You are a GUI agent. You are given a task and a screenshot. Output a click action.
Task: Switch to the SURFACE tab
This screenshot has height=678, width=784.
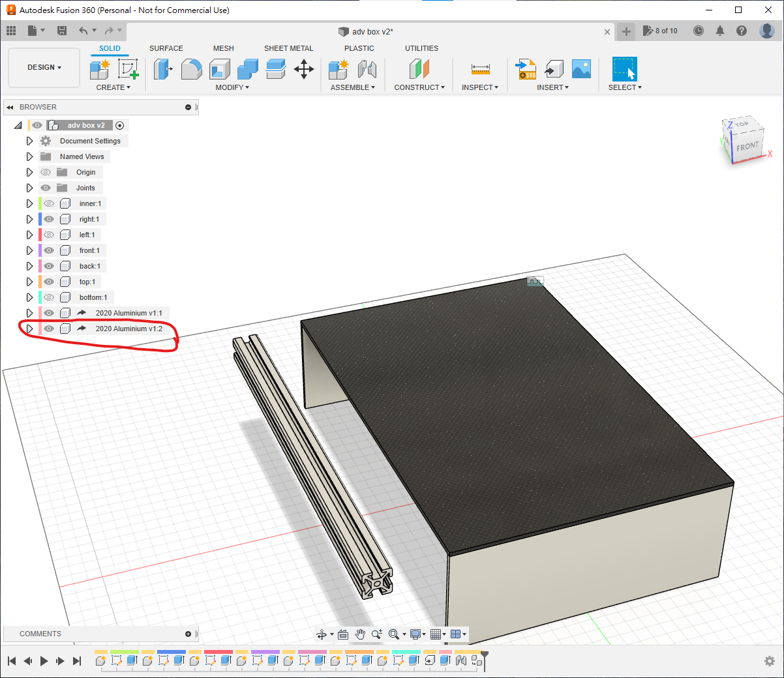166,48
